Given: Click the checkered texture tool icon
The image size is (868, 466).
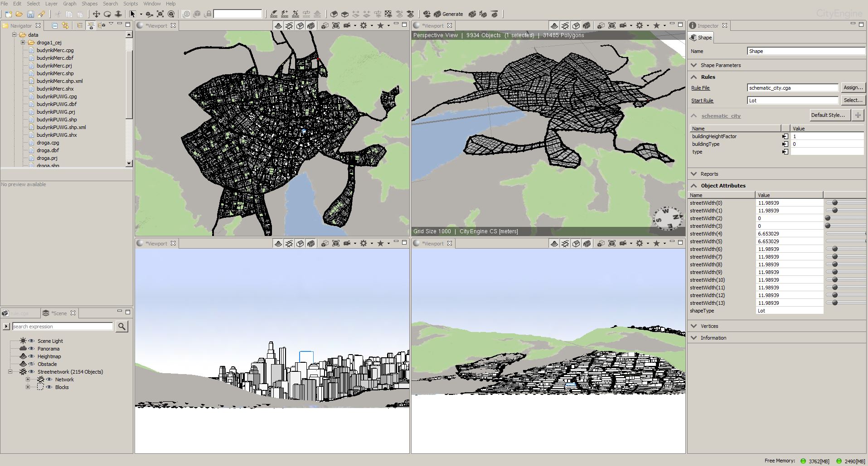Looking at the screenshot, I should [x=388, y=14].
